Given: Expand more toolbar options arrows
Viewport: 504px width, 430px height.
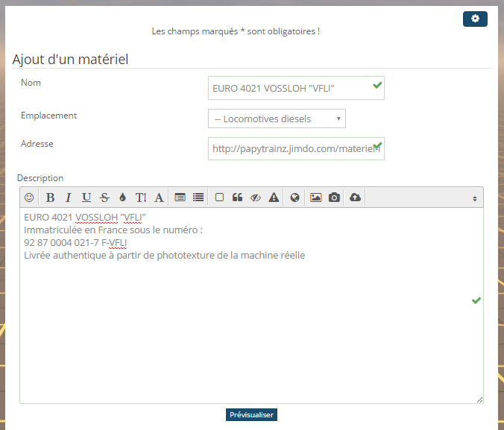Looking at the screenshot, I should tap(475, 199).
